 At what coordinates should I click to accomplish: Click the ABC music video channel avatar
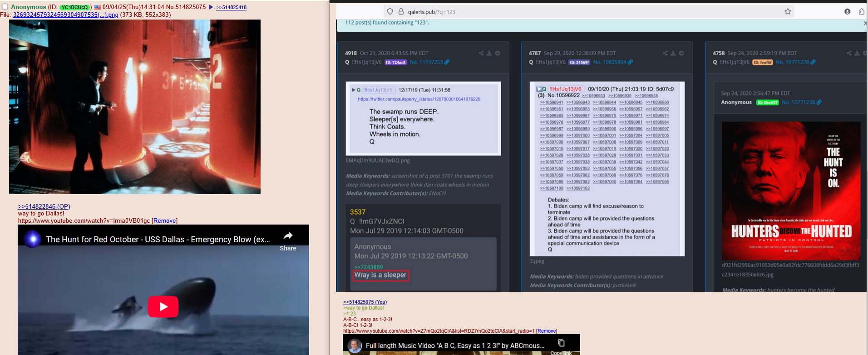[x=355, y=346]
